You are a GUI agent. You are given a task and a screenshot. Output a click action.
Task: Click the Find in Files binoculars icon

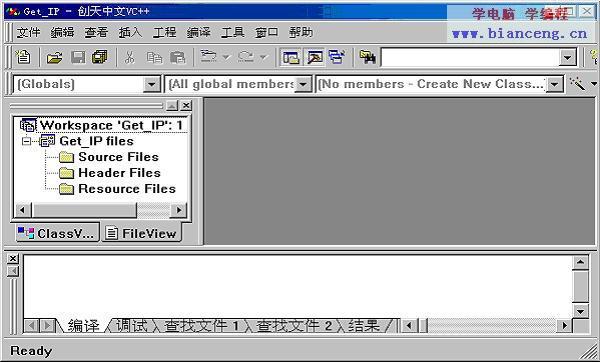[x=367, y=57]
